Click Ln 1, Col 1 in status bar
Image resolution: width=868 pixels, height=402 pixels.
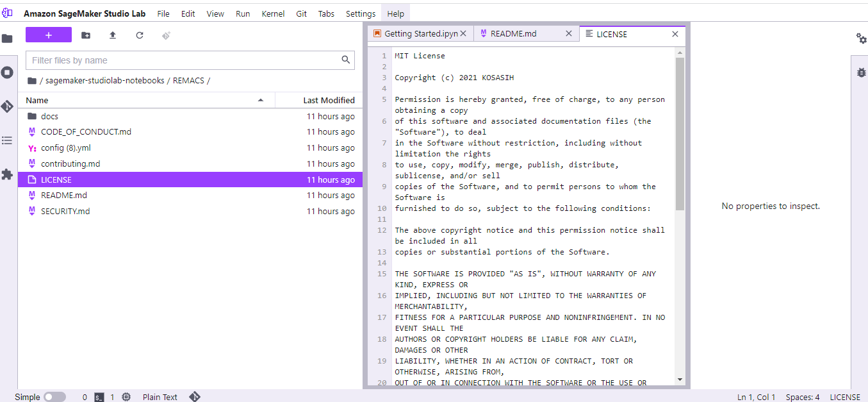(x=757, y=397)
